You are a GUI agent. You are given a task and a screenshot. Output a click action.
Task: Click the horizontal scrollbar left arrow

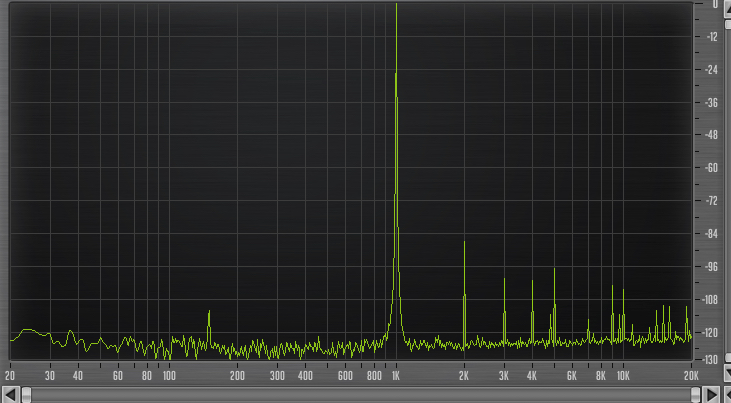[11, 395]
